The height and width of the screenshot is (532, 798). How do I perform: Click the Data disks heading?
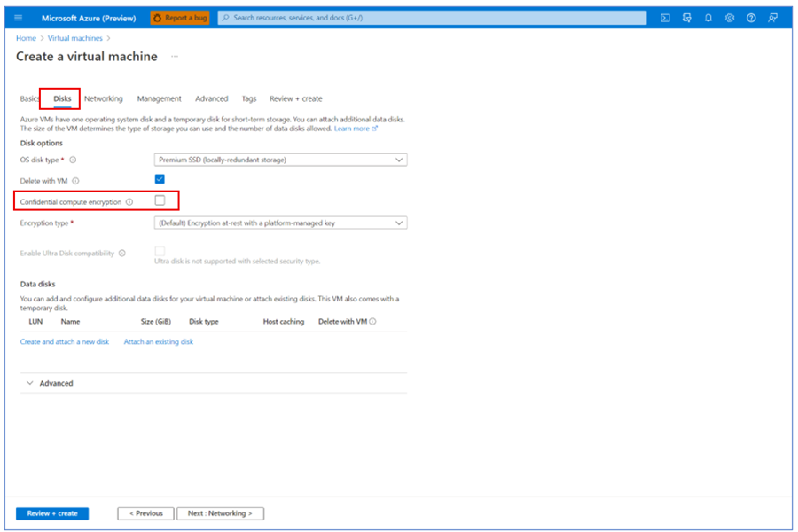click(x=37, y=284)
